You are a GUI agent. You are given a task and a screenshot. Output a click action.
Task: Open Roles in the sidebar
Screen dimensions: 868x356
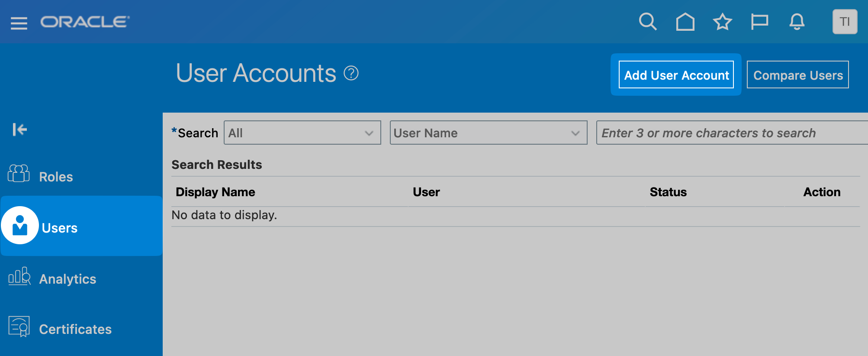click(56, 177)
